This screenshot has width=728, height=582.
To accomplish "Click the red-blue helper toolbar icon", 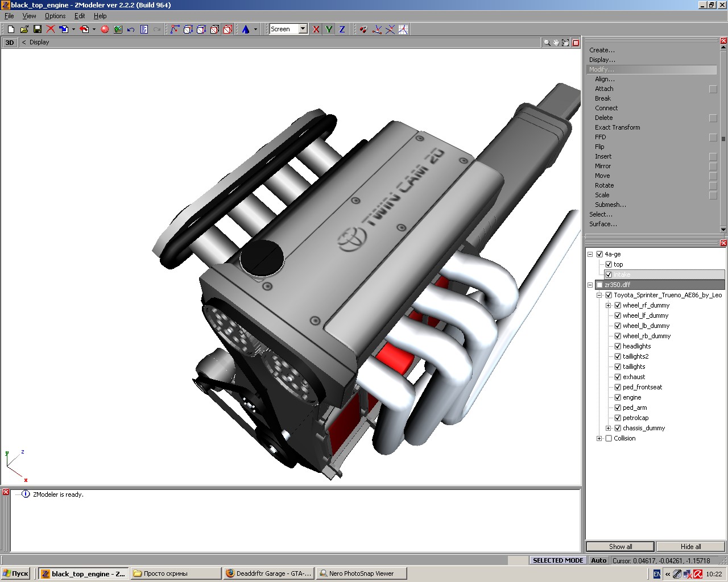I will 363,29.
